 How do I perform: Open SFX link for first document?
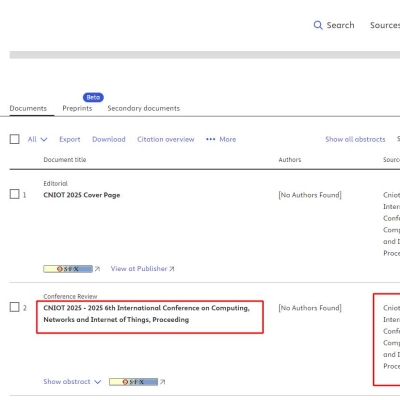[x=68, y=269]
